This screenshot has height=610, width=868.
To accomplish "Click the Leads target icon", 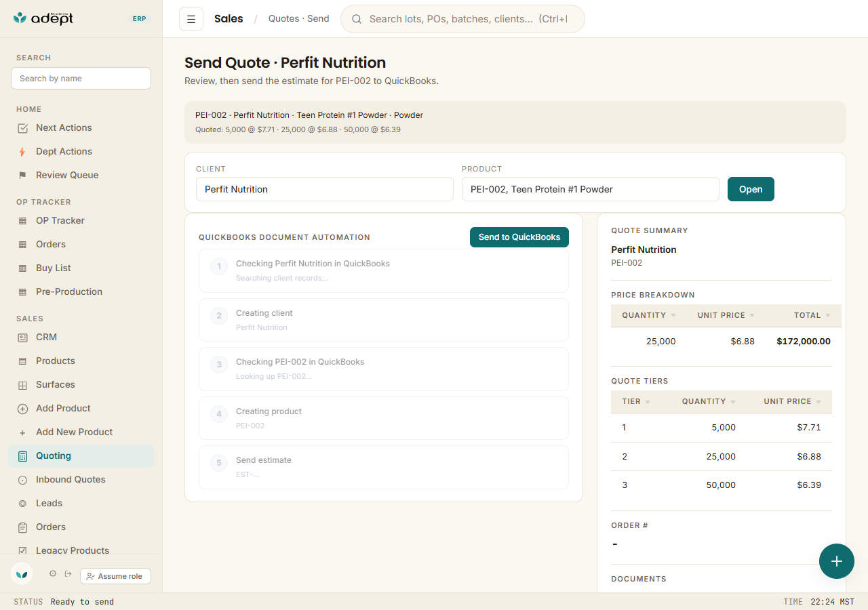I will pyautogui.click(x=22, y=504).
